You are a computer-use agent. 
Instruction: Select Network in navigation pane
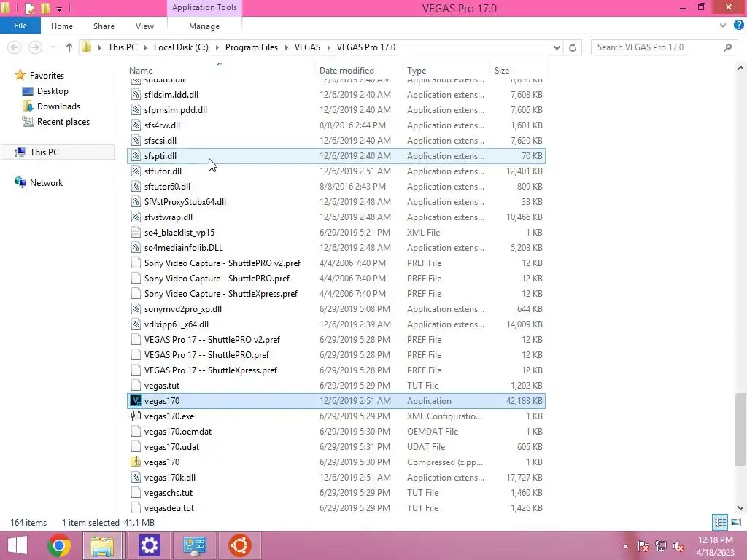(46, 183)
